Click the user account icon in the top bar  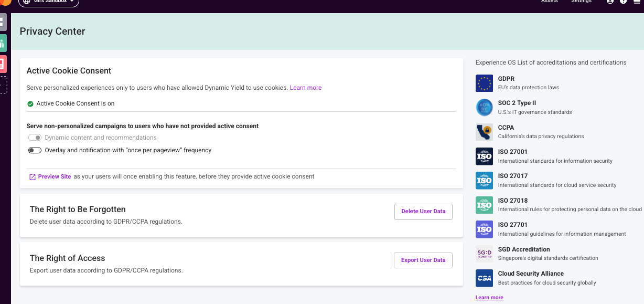click(610, 2)
